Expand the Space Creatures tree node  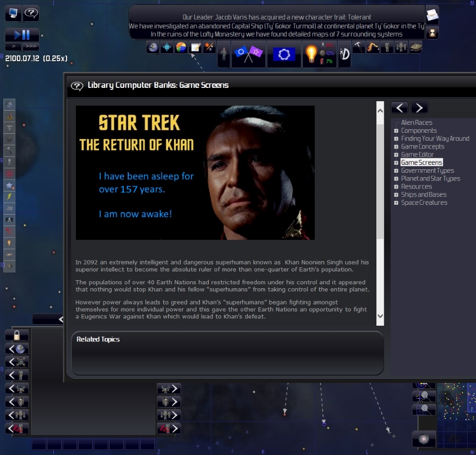[396, 203]
